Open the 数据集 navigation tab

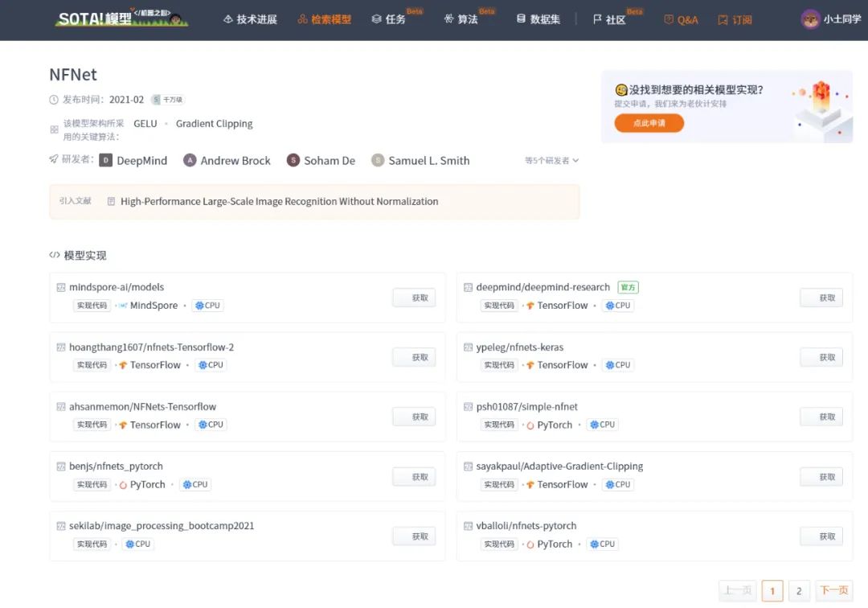click(x=538, y=19)
